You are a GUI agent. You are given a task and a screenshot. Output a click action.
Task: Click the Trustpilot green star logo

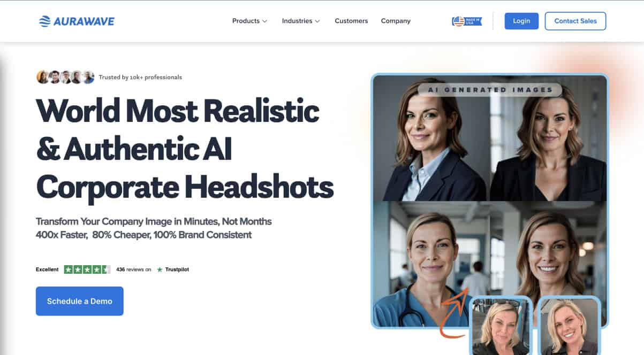click(x=160, y=269)
